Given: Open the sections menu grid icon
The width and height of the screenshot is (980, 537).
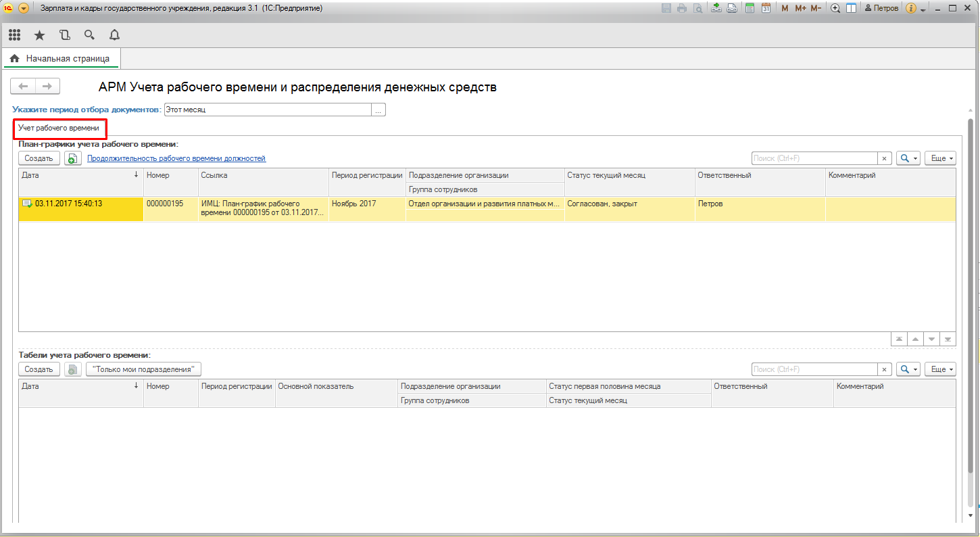Looking at the screenshot, I should click(x=14, y=35).
